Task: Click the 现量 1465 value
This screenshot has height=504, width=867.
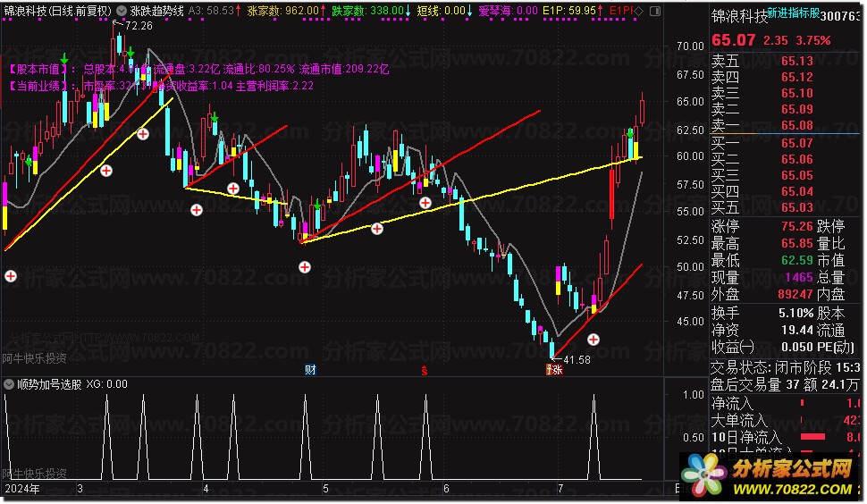Action: click(799, 277)
